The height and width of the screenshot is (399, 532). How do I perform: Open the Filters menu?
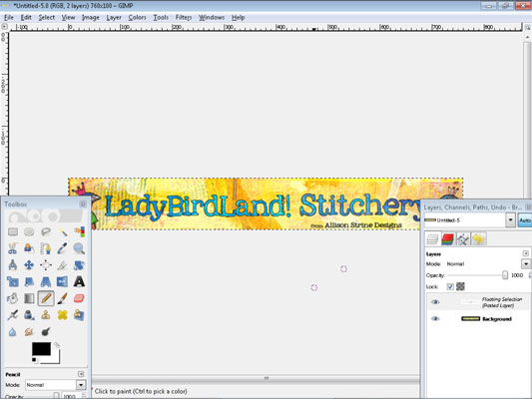pos(184,17)
